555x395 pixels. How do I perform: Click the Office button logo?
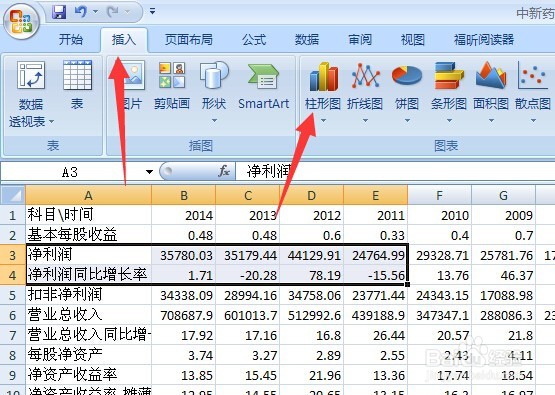tap(21, 21)
